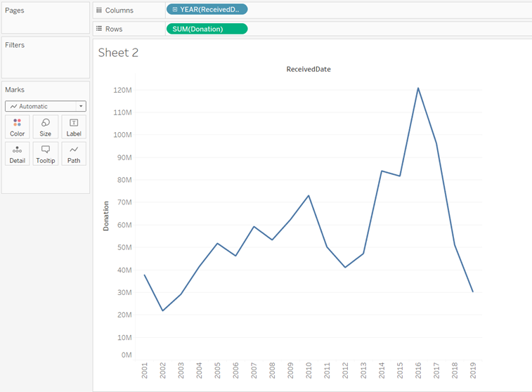Screen dimensions: 532x392
Task: Select the YEAR(ReceivedDate) pill in Columns
Action: pyautogui.click(x=207, y=10)
